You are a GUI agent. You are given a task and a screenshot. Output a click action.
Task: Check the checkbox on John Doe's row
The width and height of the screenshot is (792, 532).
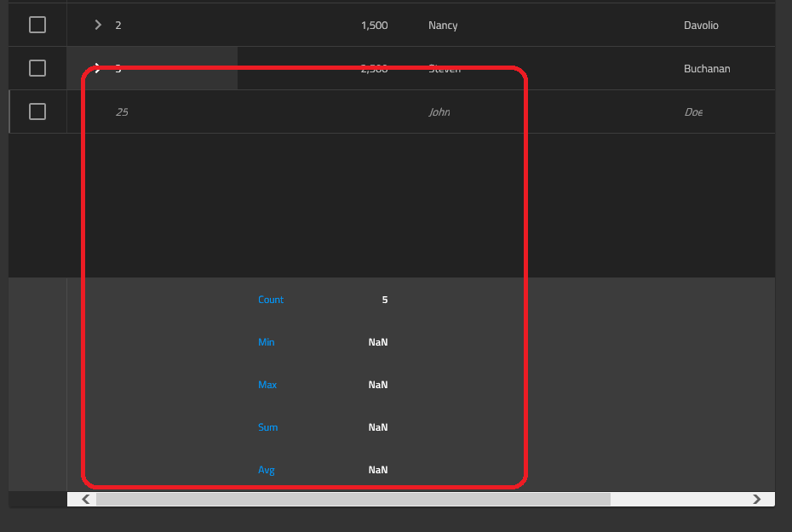(x=37, y=112)
